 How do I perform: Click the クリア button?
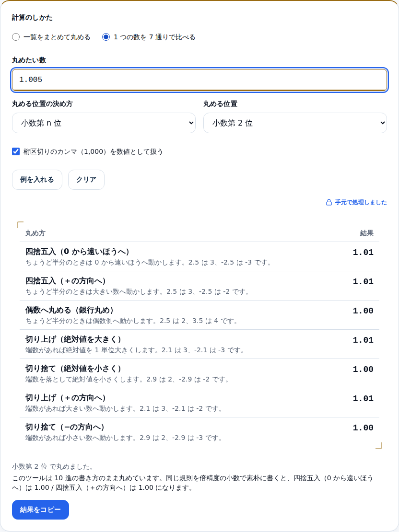[x=86, y=179]
